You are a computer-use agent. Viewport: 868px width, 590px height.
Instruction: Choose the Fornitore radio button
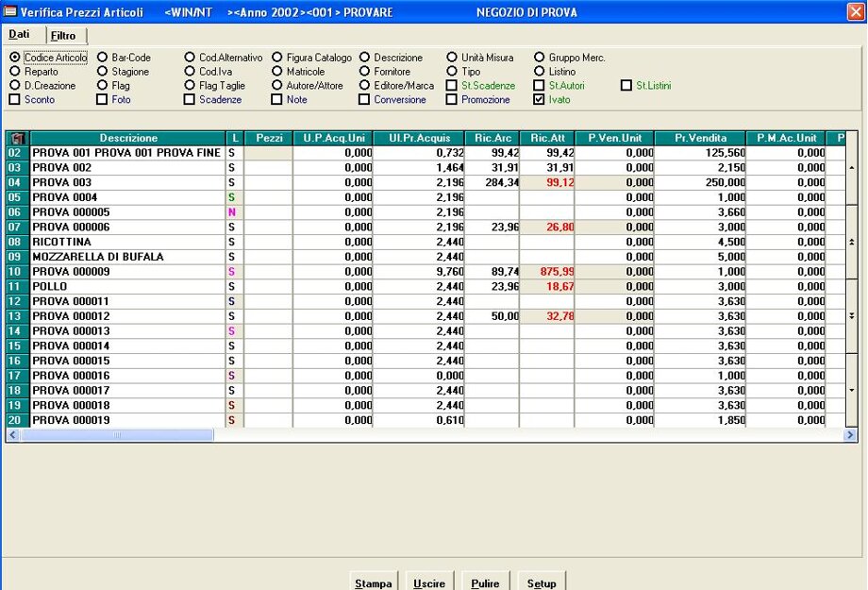click(x=365, y=72)
